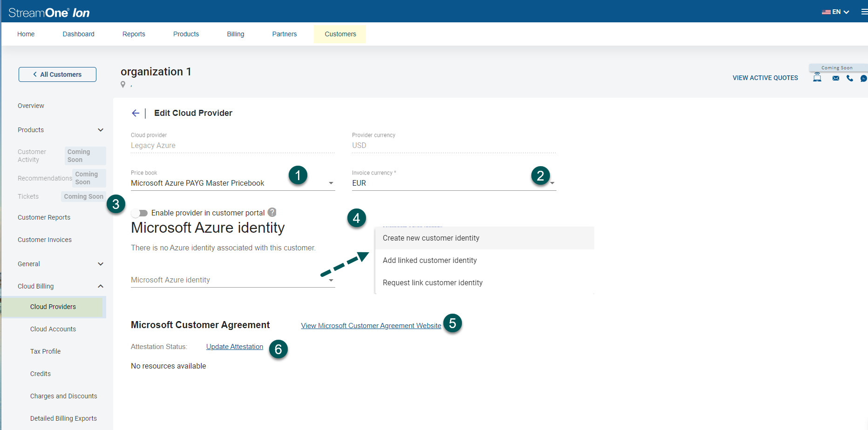This screenshot has width=868, height=430.
Task: Open the Customers tab
Action: point(340,34)
